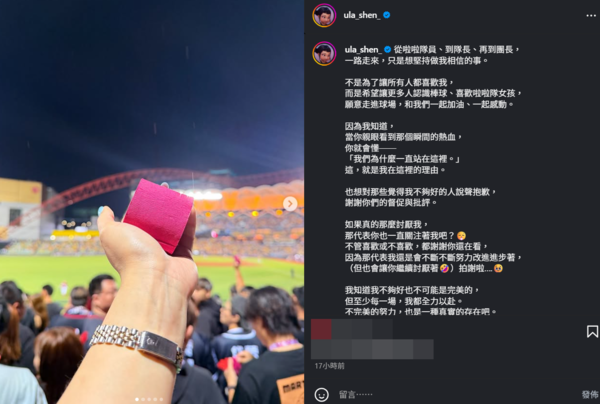Screen dimensions: 600x404
Task: Click the red blurred square below caption
Action: [321, 329]
